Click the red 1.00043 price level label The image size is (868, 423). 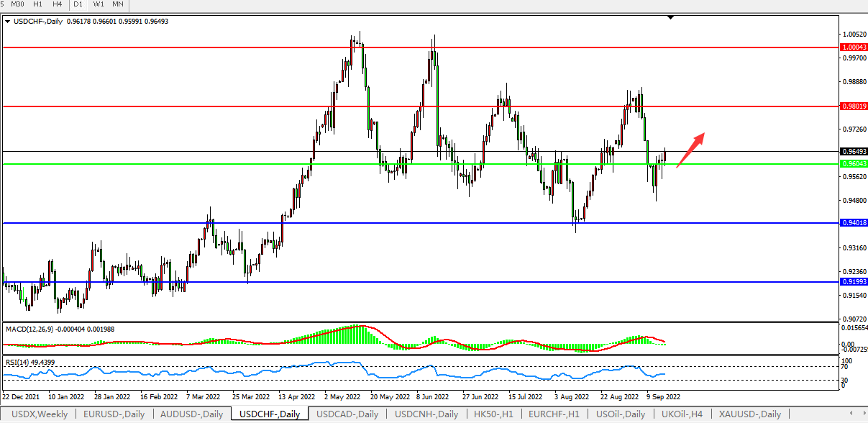point(854,47)
